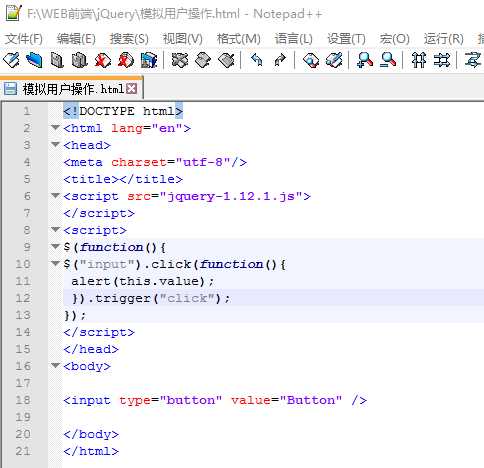Click the alert(this.value); line
This screenshot has width=484, height=468.
pos(143,281)
